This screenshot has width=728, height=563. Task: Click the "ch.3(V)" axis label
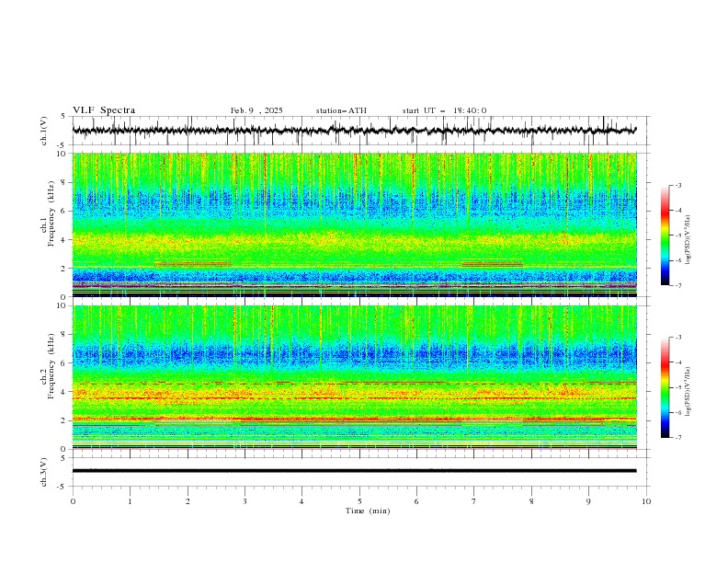44,472
